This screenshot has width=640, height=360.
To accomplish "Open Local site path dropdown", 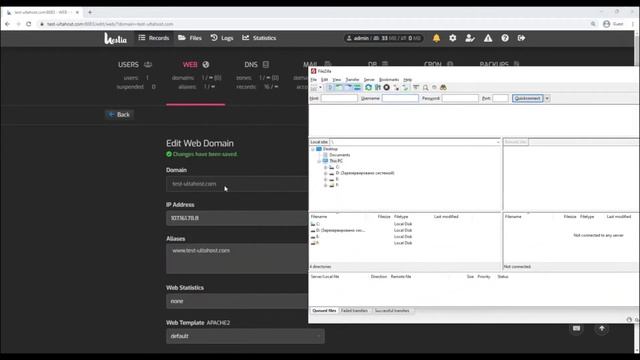I will pos(498,142).
